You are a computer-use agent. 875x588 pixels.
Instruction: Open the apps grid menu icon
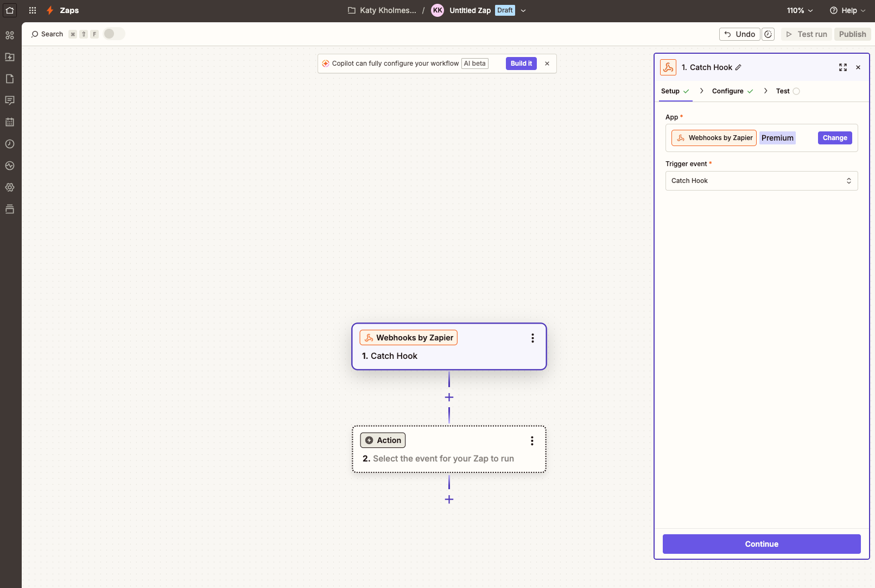coord(33,10)
